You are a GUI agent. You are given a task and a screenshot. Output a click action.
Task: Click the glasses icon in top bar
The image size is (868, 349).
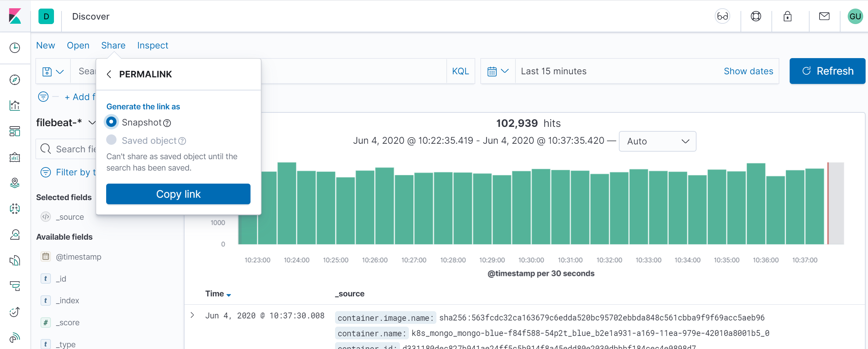click(722, 16)
